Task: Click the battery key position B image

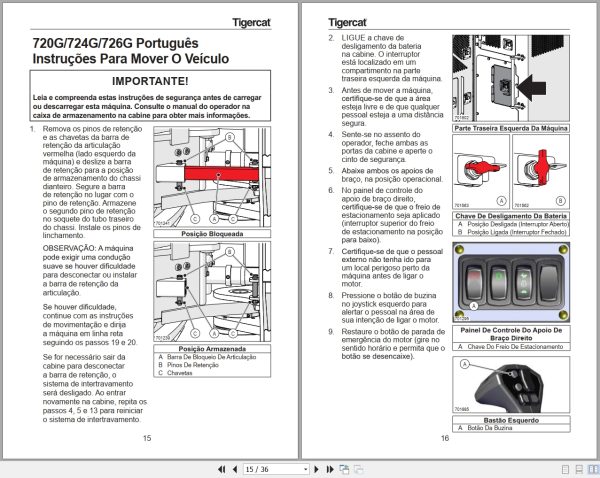Action: 541,171
